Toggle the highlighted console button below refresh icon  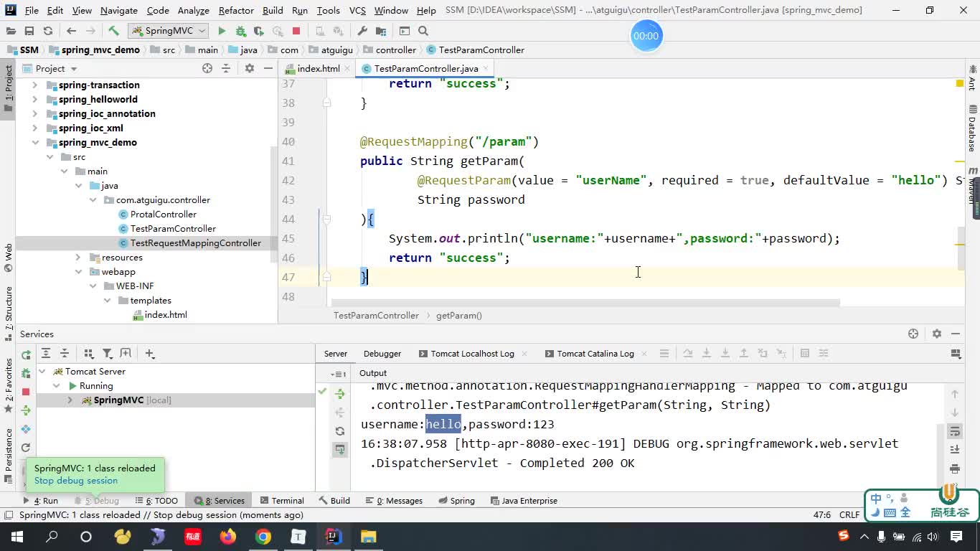340,450
